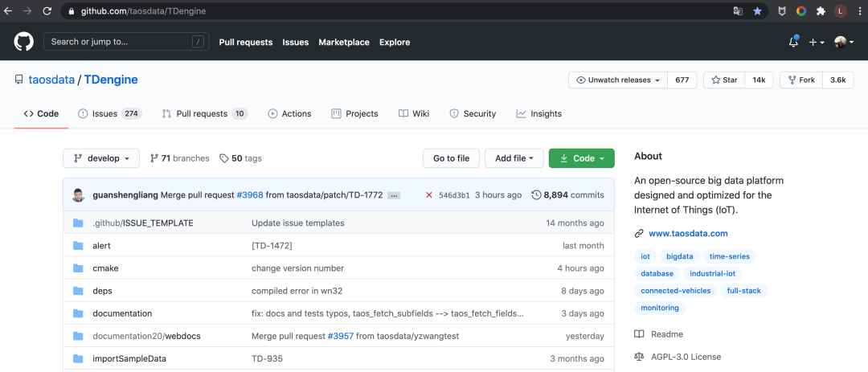Screen dimensions: 868x372
Task: Open the browser translate icon
Action: [x=738, y=10]
